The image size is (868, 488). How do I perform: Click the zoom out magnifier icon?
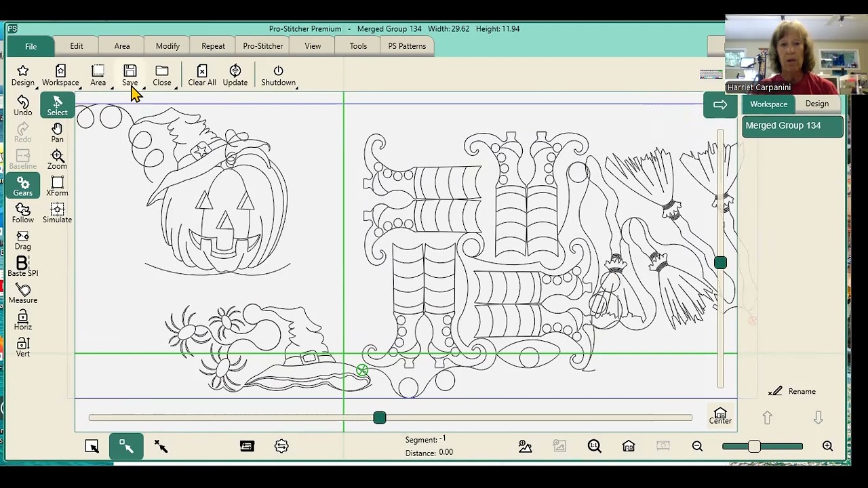[x=697, y=446]
